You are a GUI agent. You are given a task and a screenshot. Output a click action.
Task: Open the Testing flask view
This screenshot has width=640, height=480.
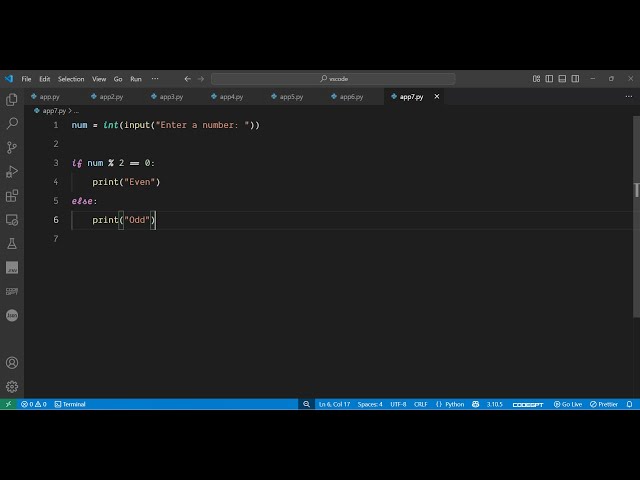click(12, 244)
